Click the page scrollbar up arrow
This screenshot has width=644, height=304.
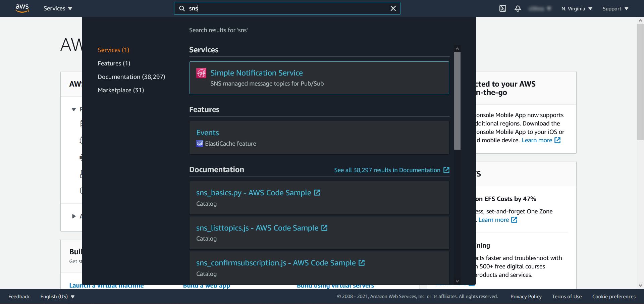coord(640,21)
